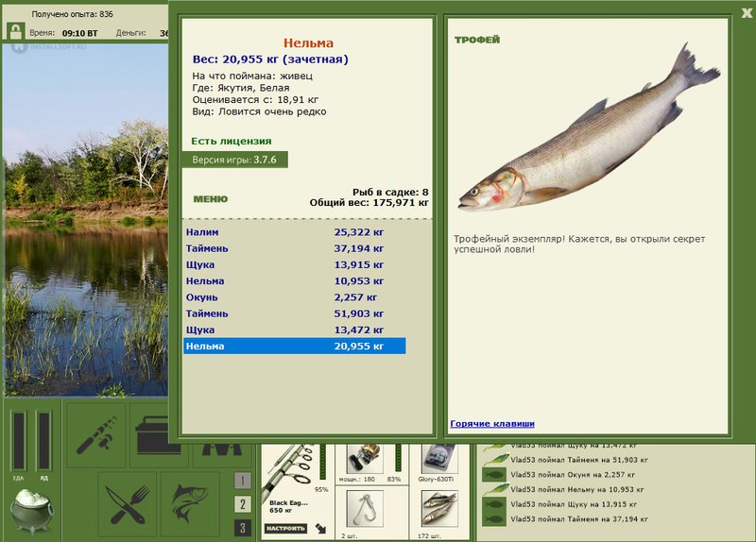756x542 pixels.
Task: Click log entry Vlad53 поймал Окуня на 2,257 кг
Action: 573,475
